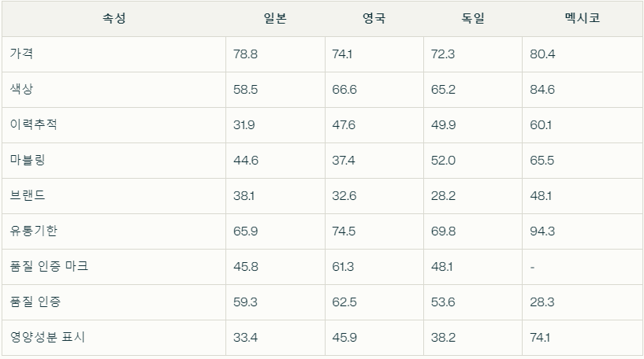Image resolution: width=644 pixels, height=359 pixels.
Task: Click the 멕시코 column header
Action: pos(583,18)
